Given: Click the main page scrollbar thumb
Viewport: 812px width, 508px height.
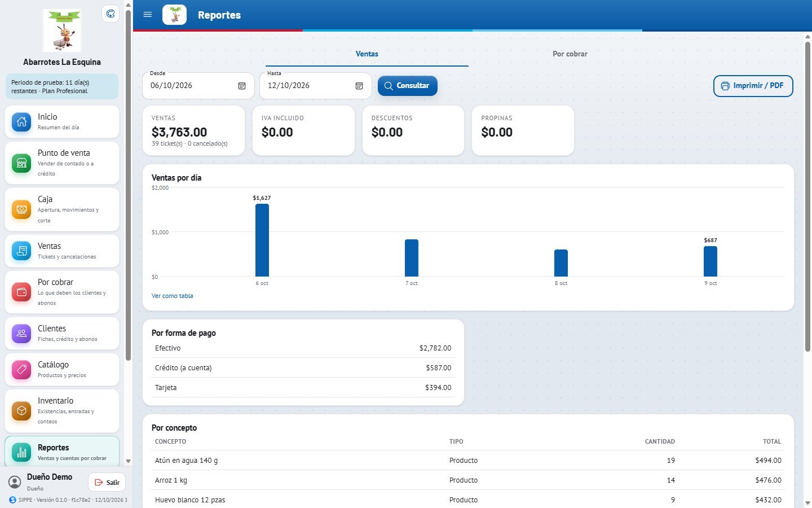Looking at the screenshot, I should [807, 196].
